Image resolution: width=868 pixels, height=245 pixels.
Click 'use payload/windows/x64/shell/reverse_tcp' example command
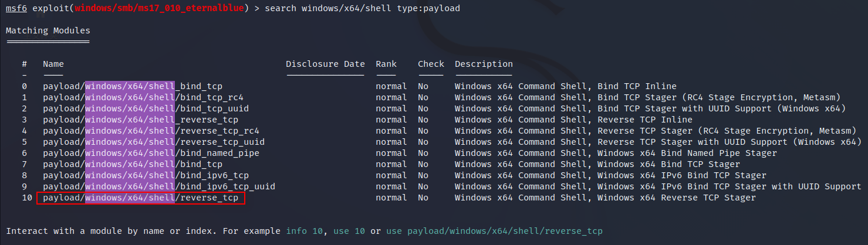pos(494,232)
